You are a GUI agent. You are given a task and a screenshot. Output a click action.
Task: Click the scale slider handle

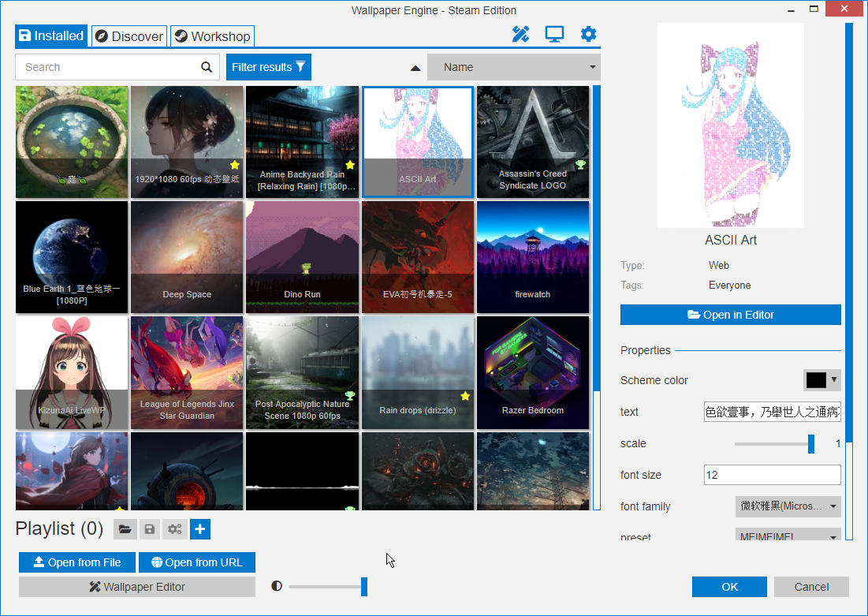(811, 444)
